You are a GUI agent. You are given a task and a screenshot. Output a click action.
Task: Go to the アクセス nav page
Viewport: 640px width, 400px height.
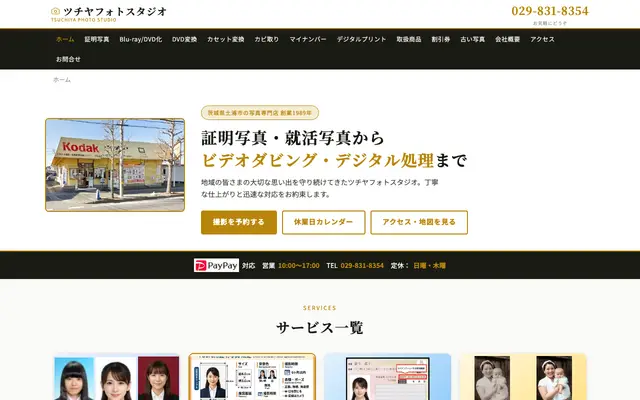(x=542, y=39)
